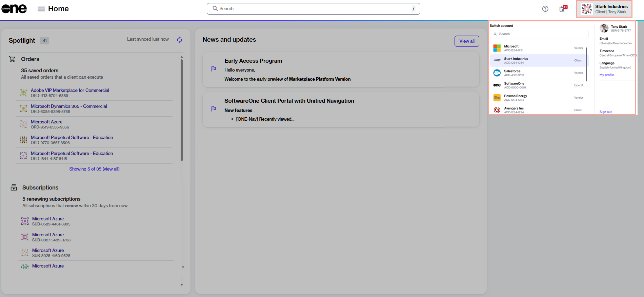Screen dimensions: 644x297
Task: Click Showing 5 of 35 view all
Action: (x=94, y=169)
